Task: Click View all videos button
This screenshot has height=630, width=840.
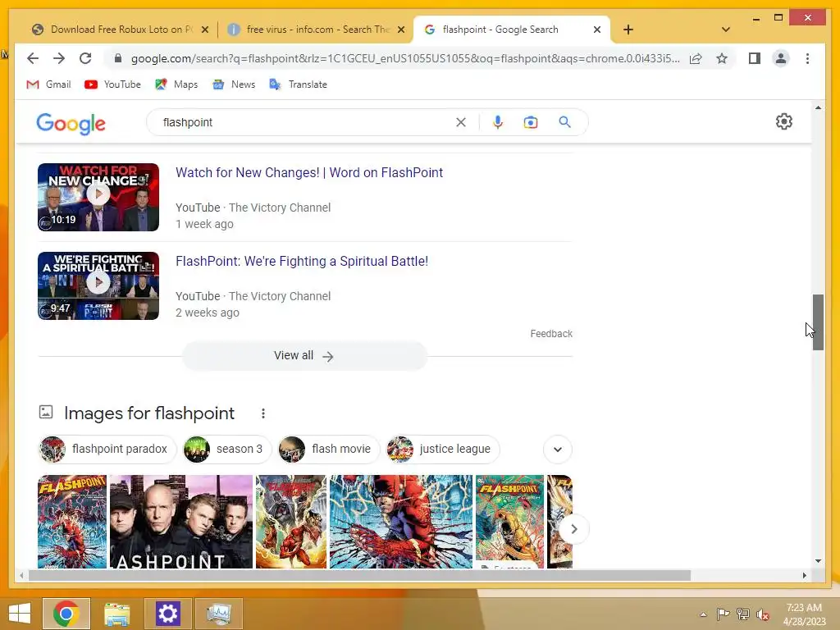Action: point(304,356)
